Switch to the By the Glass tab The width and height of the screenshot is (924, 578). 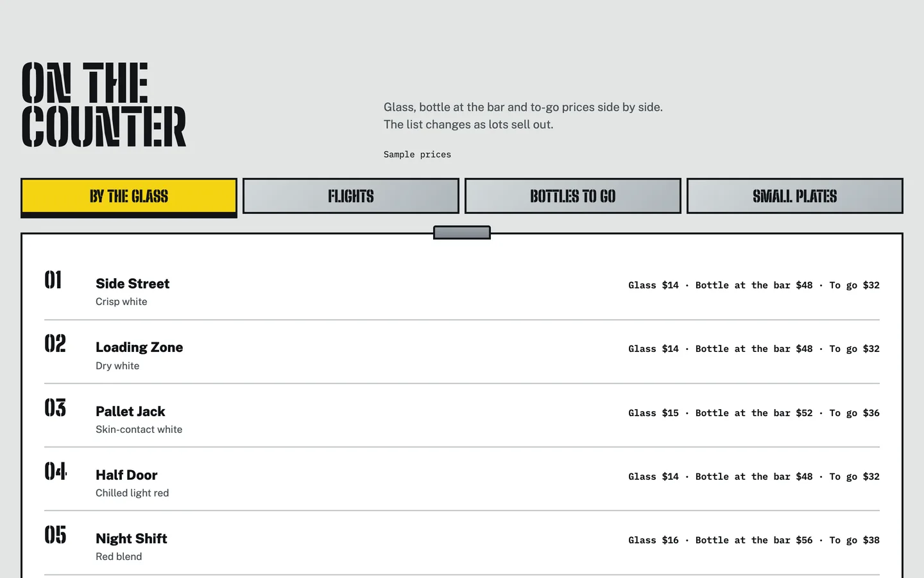point(129,197)
